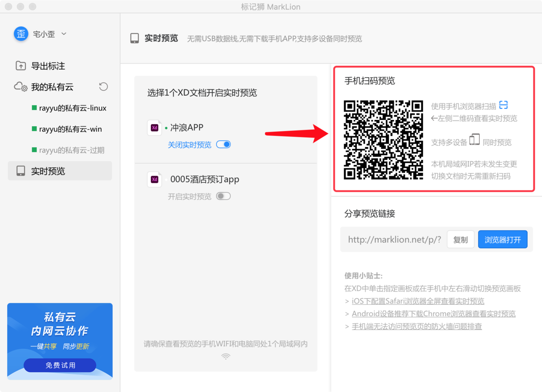Click the QR code image
The image size is (542, 392).
(x=383, y=140)
